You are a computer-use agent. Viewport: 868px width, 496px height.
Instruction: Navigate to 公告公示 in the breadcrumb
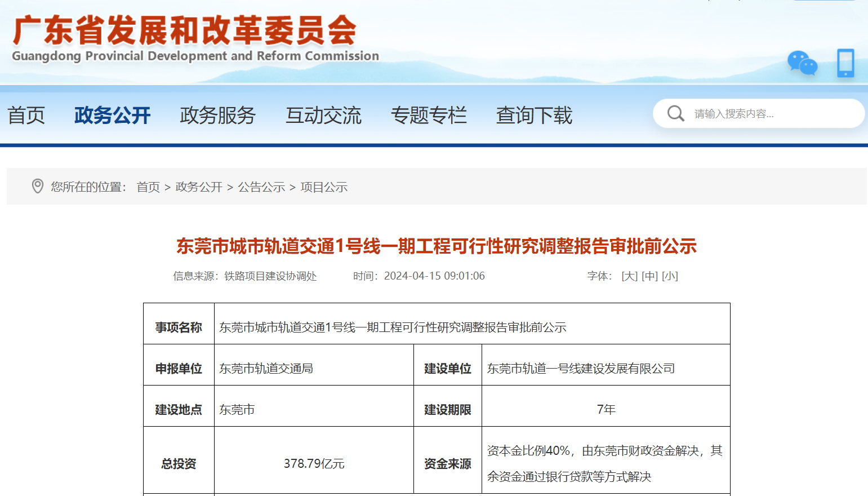click(x=261, y=187)
